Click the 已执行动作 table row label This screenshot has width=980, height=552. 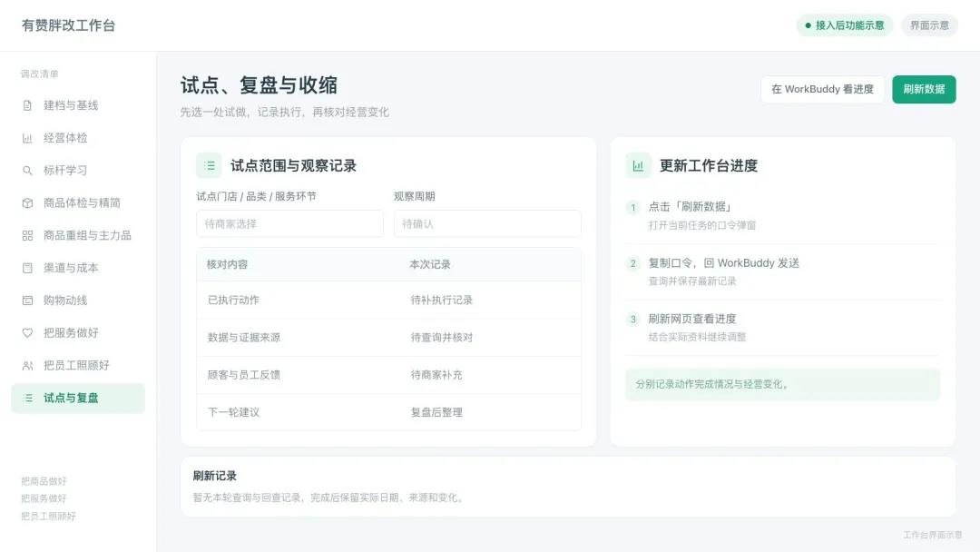pos(233,301)
